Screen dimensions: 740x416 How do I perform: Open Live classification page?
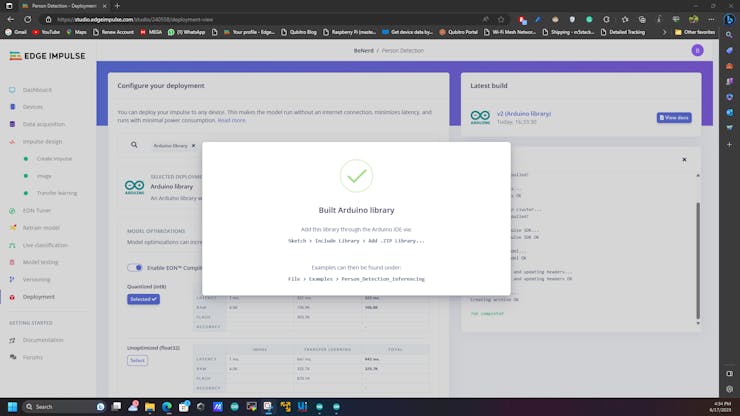(x=45, y=245)
